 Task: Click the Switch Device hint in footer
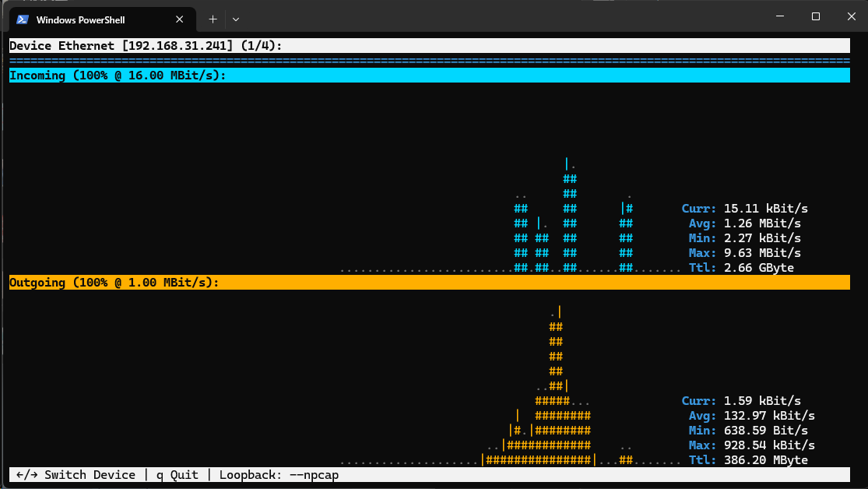(x=76, y=475)
